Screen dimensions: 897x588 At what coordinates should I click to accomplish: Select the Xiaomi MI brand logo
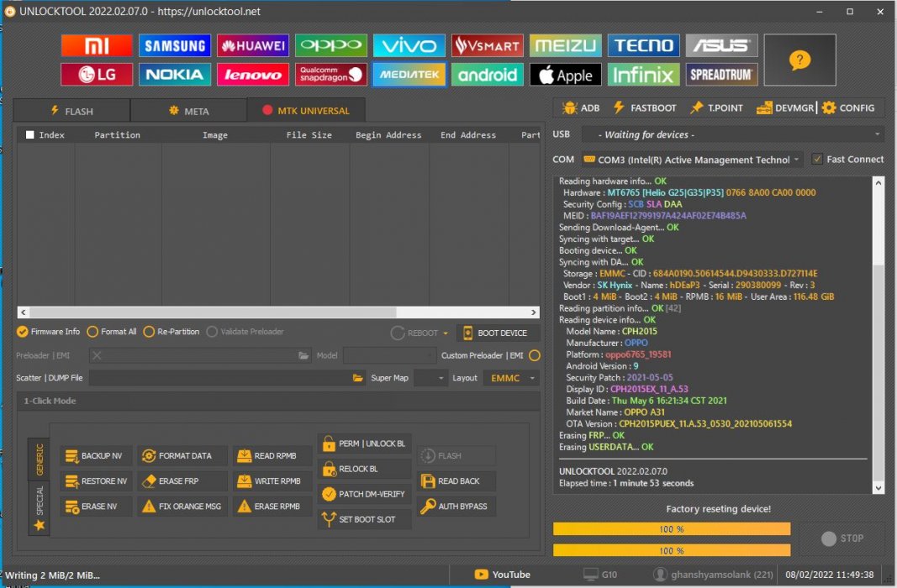click(97, 45)
